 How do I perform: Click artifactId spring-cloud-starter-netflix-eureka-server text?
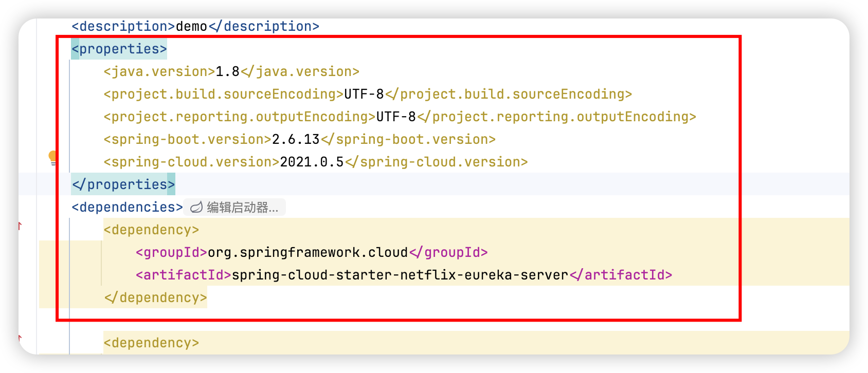(400, 275)
